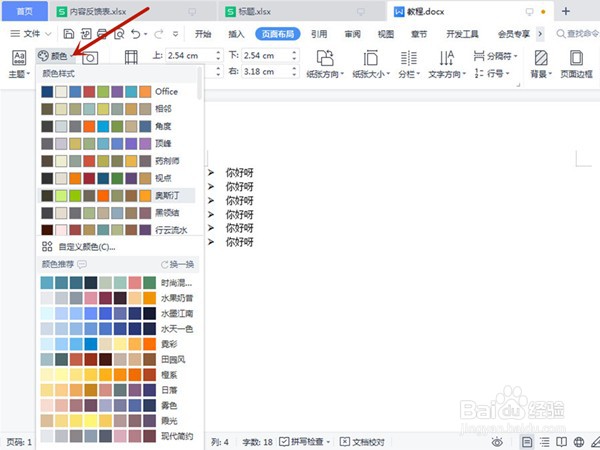
Task: Open the 分隔符 breaks dropdown
Action: 496,56
